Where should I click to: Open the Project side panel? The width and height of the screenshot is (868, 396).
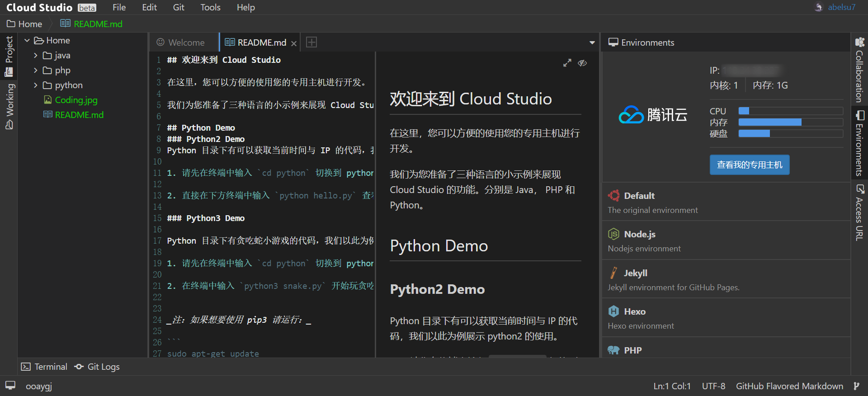pyautogui.click(x=9, y=56)
